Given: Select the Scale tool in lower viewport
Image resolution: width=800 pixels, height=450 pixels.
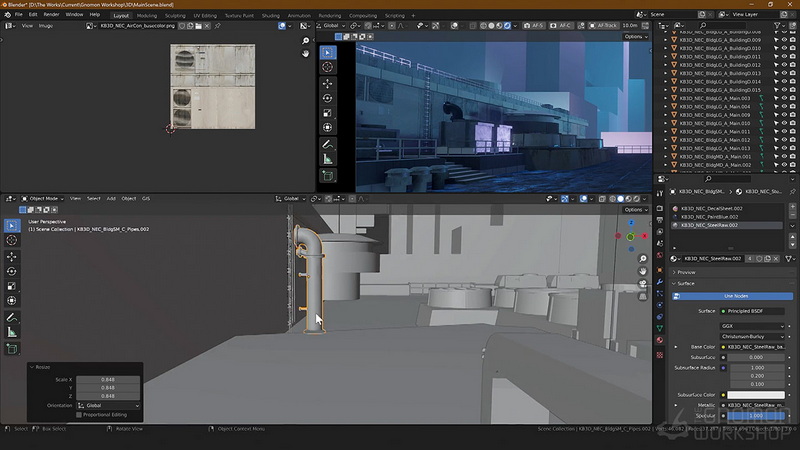Looking at the screenshot, I should pos(12,286).
